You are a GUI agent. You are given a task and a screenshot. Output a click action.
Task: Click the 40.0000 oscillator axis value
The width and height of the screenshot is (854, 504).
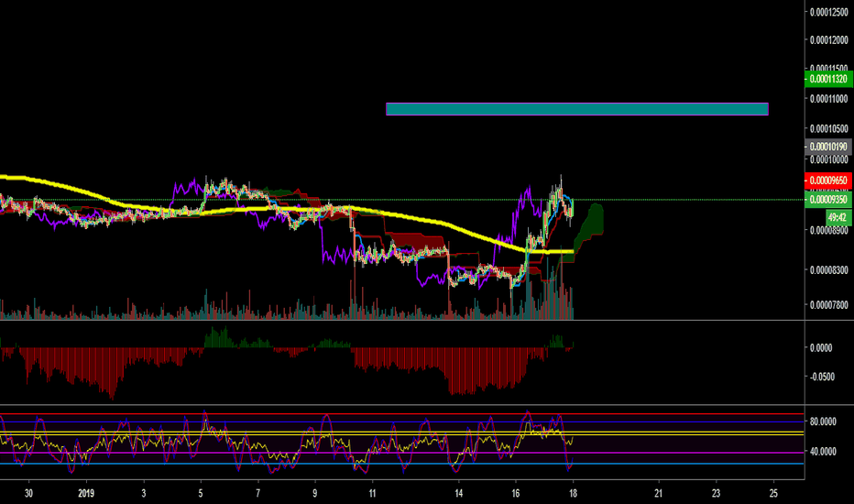pos(823,452)
